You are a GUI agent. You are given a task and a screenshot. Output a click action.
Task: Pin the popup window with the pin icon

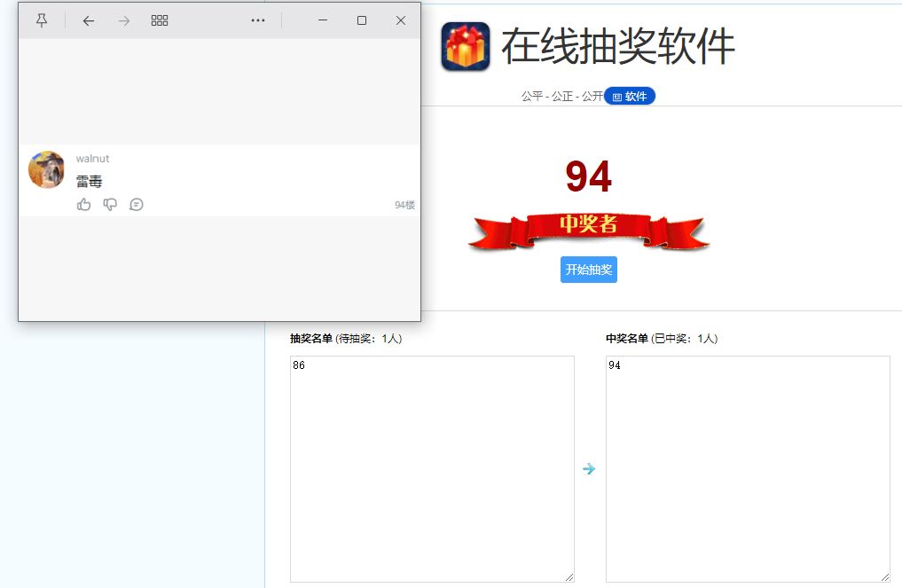[x=42, y=20]
